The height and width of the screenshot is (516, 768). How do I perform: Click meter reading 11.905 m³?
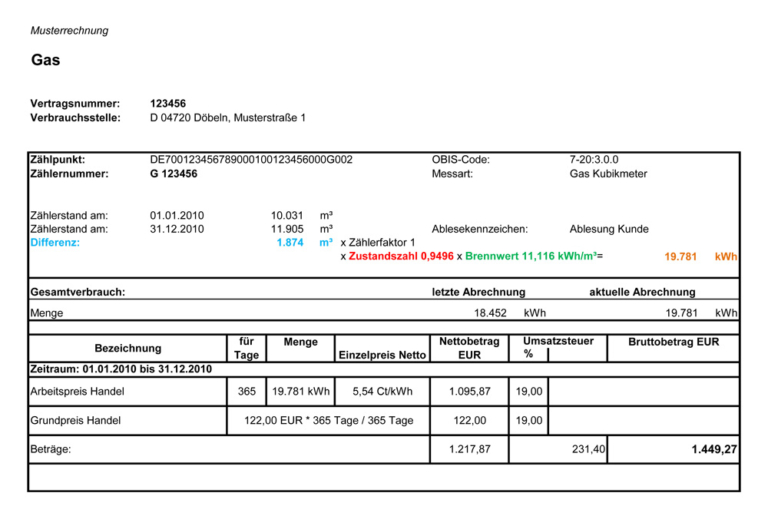tap(302, 229)
